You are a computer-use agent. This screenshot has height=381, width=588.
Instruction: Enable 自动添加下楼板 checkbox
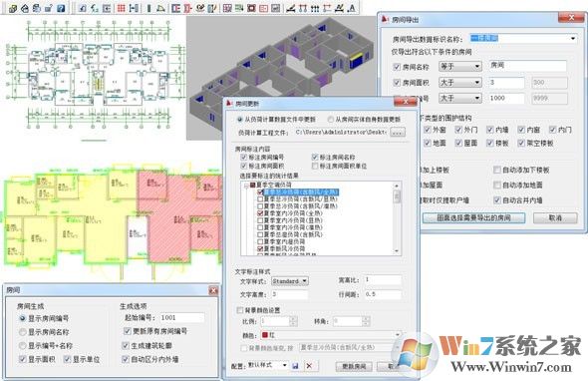point(497,170)
